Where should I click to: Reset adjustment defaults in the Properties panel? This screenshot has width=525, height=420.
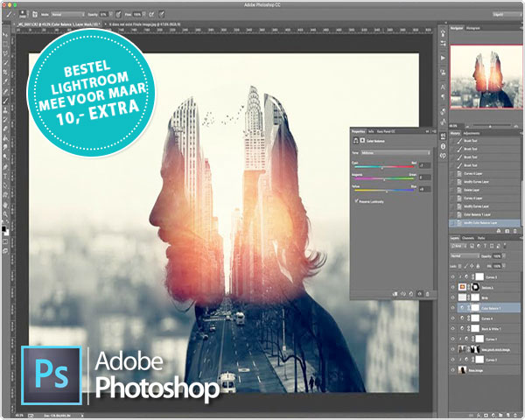pos(411,294)
